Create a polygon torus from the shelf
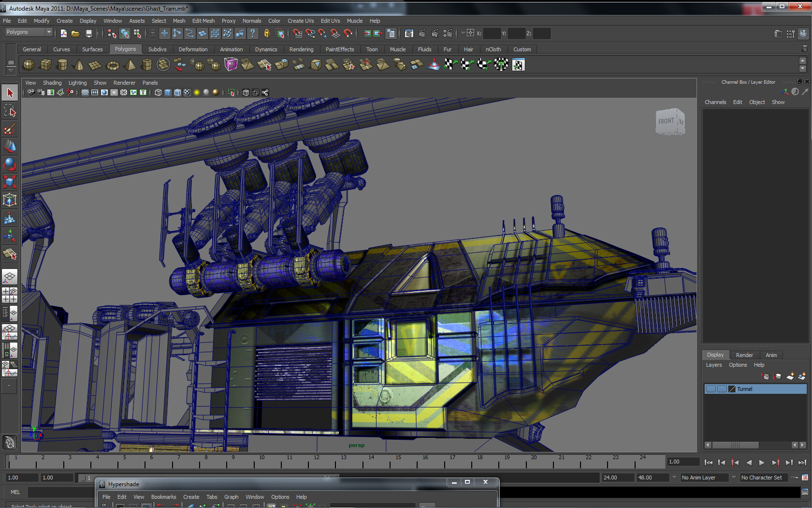The image size is (812, 508). (113, 64)
